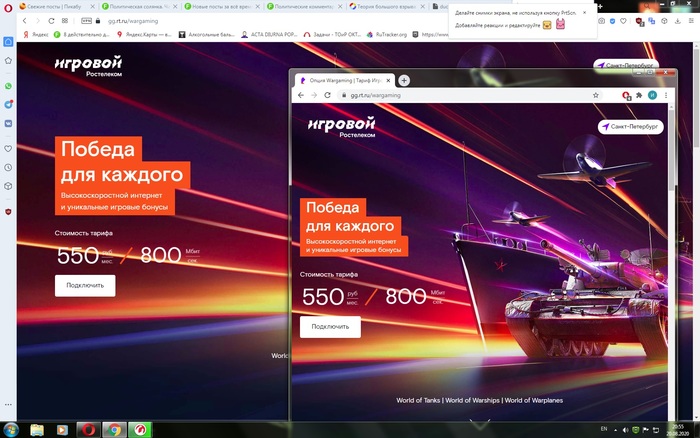Open the new tab plus button in Chrome
Screen dimensions: 700x438
click(x=404, y=80)
